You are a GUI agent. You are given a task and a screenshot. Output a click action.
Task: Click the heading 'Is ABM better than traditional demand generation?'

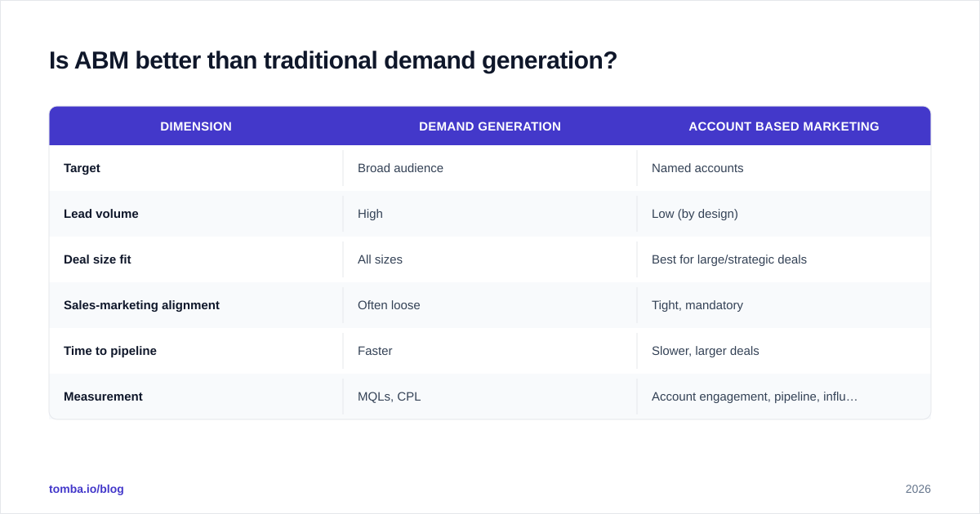[333, 60]
